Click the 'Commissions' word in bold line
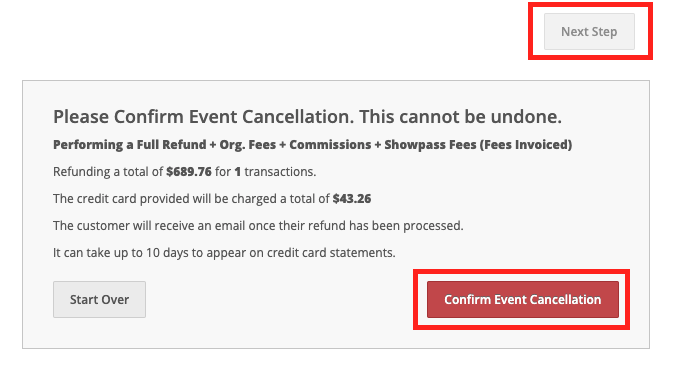The height and width of the screenshot is (371, 675). (x=330, y=145)
